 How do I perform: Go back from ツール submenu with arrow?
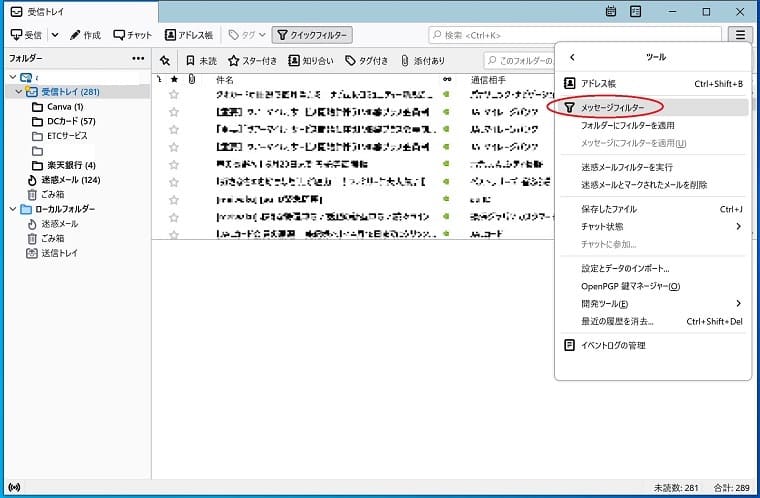tap(572, 57)
